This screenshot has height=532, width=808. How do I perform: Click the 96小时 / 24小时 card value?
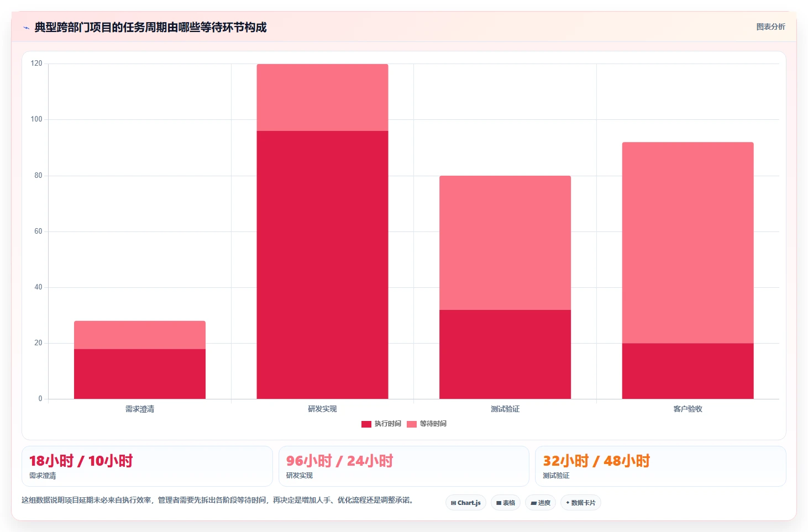[339, 461]
